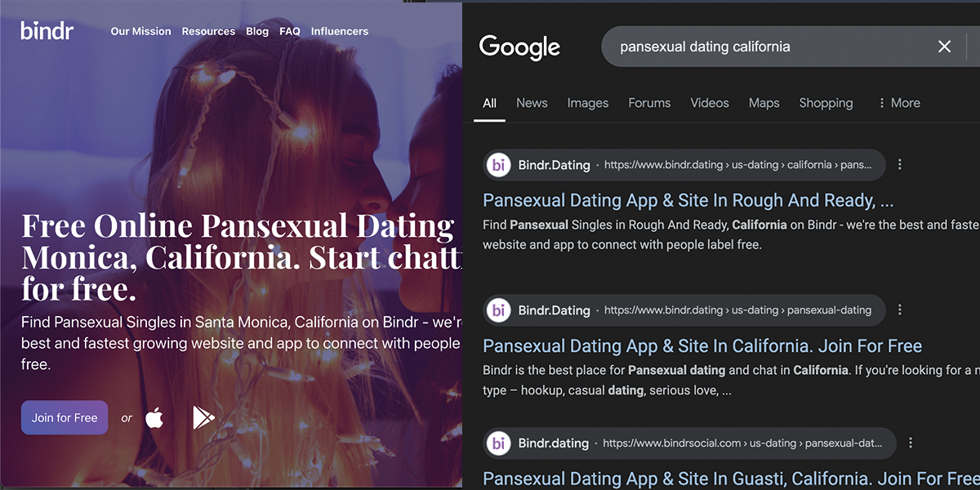980x490 pixels.
Task: Switch to the Images tab
Action: click(x=588, y=103)
